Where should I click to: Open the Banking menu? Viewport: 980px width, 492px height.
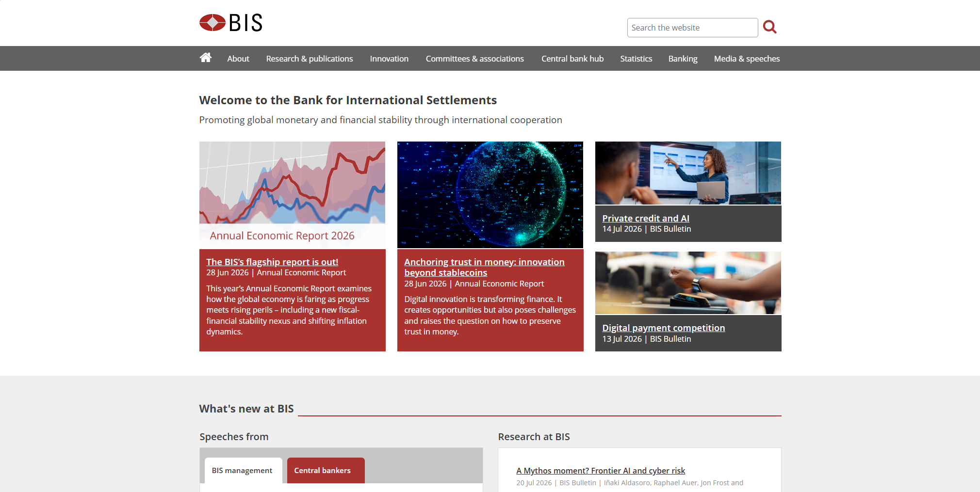coord(683,59)
